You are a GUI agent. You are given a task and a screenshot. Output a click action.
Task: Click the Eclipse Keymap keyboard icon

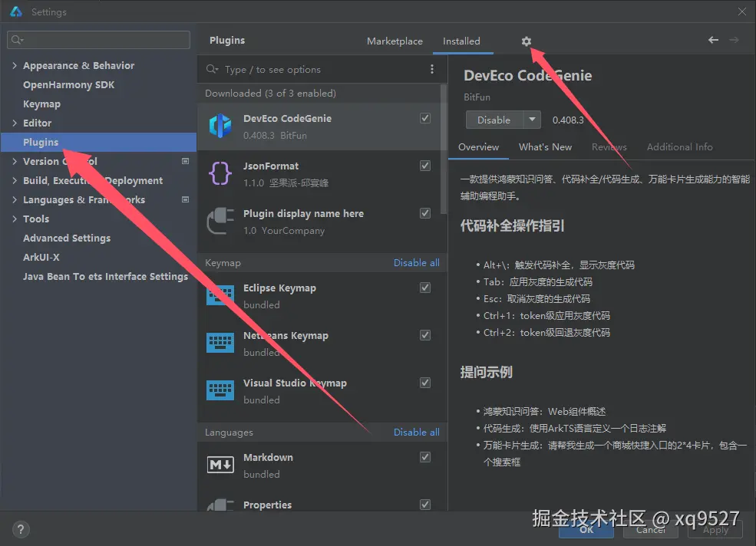[x=220, y=295]
